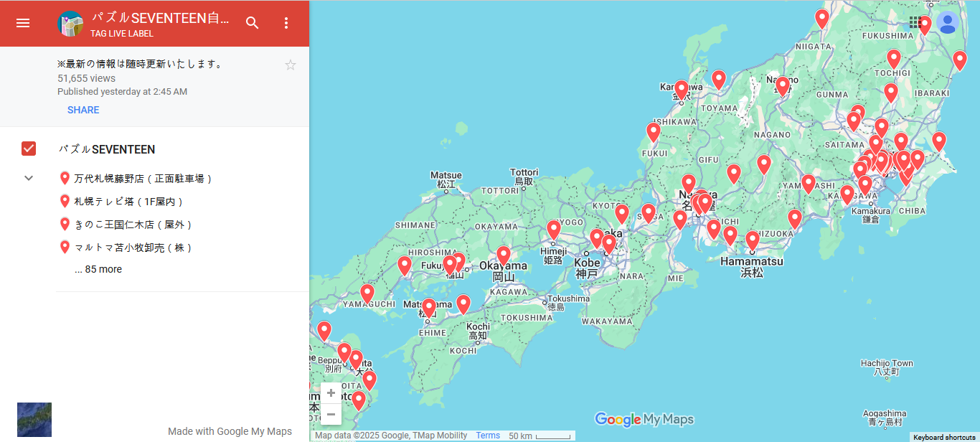This screenshot has width=980, height=442.
Task: Zoom out with the minus button
Action: (x=331, y=414)
